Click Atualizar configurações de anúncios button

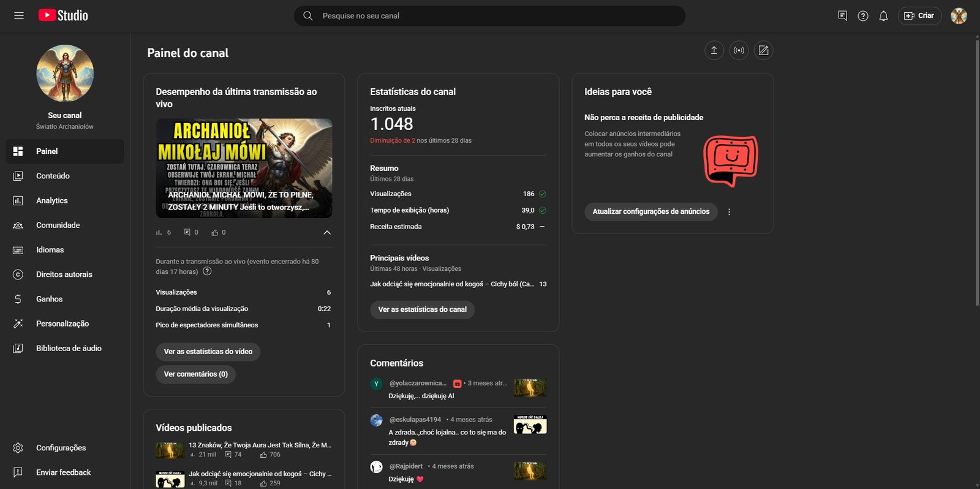[650, 211]
